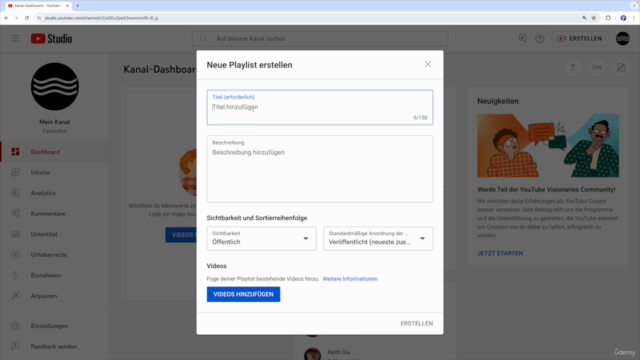Click the Anpassen magic wand icon
The image size is (640, 360).
pyautogui.click(x=15, y=296)
